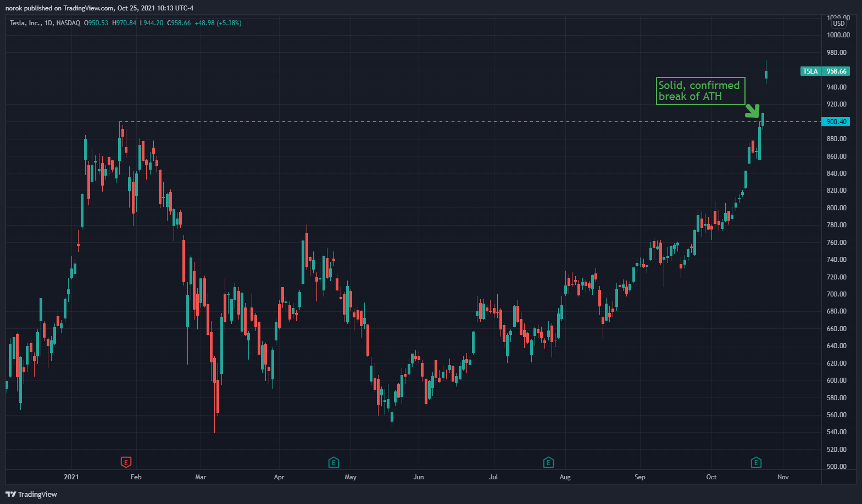The image size is (862, 504).
Task: Click the Apr label on time axis
Action: (x=279, y=477)
